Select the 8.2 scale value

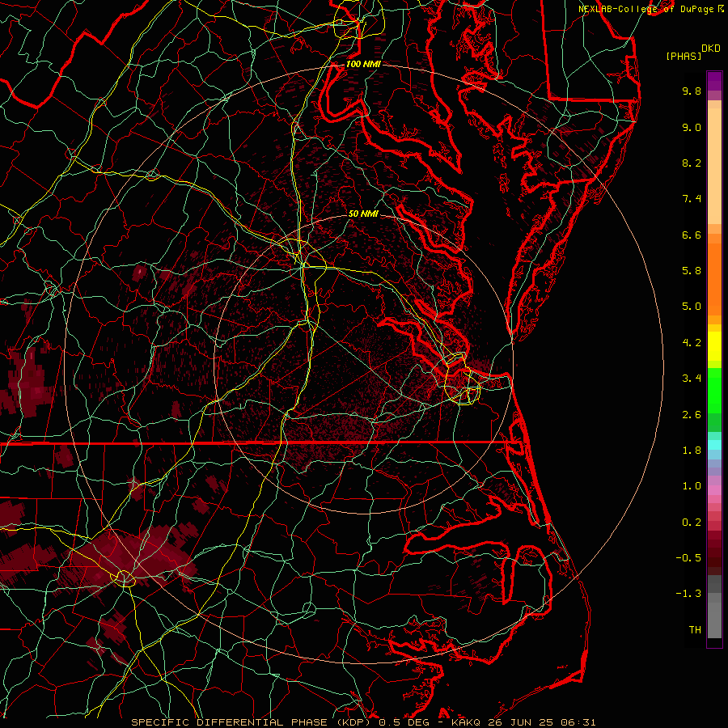(x=692, y=163)
